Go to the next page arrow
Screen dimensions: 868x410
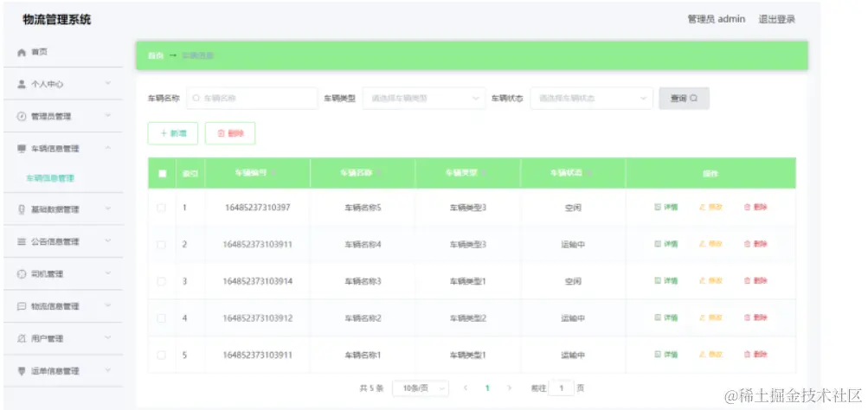[x=509, y=388]
